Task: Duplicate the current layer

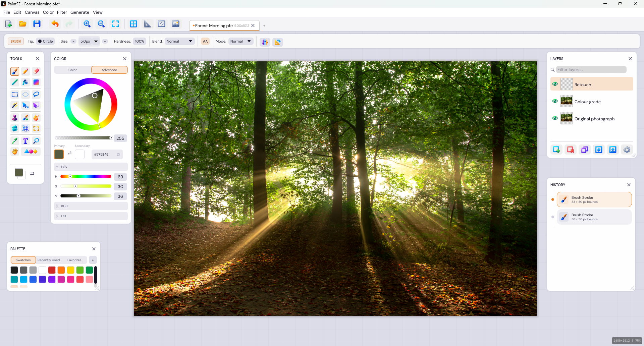Action: [x=585, y=150]
